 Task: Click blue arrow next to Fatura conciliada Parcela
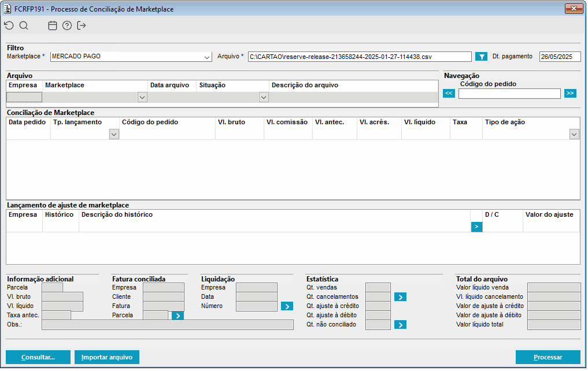click(x=177, y=316)
